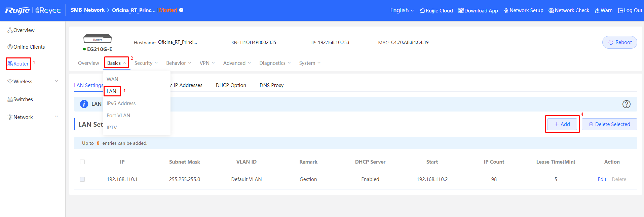The image size is (644, 217).
Task: Select the Router sidebar icon
Action: click(10, 63)
